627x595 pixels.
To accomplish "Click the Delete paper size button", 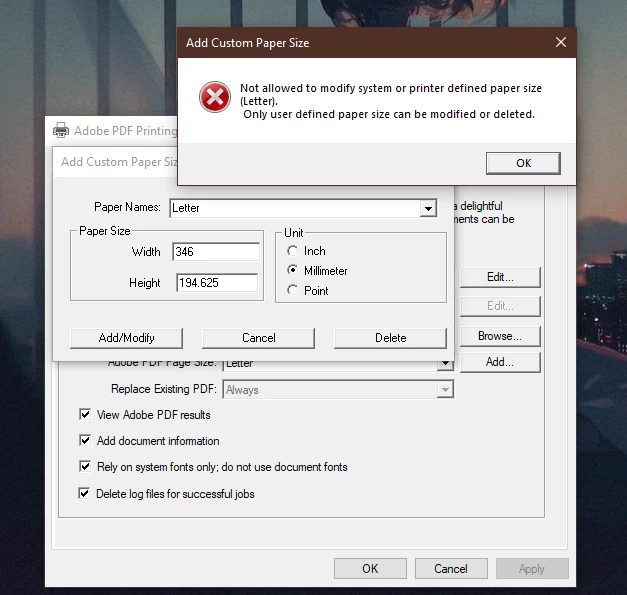I will pyautogui.click(x=390, y=338).
